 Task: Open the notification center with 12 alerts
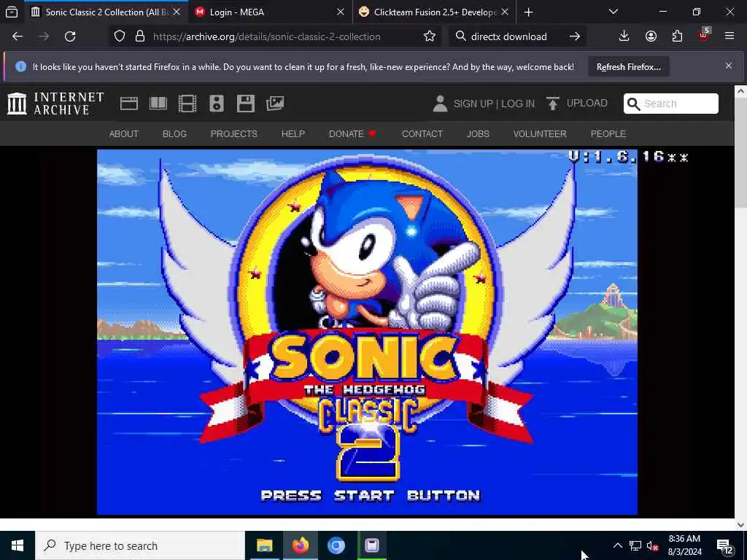(724, 547)
